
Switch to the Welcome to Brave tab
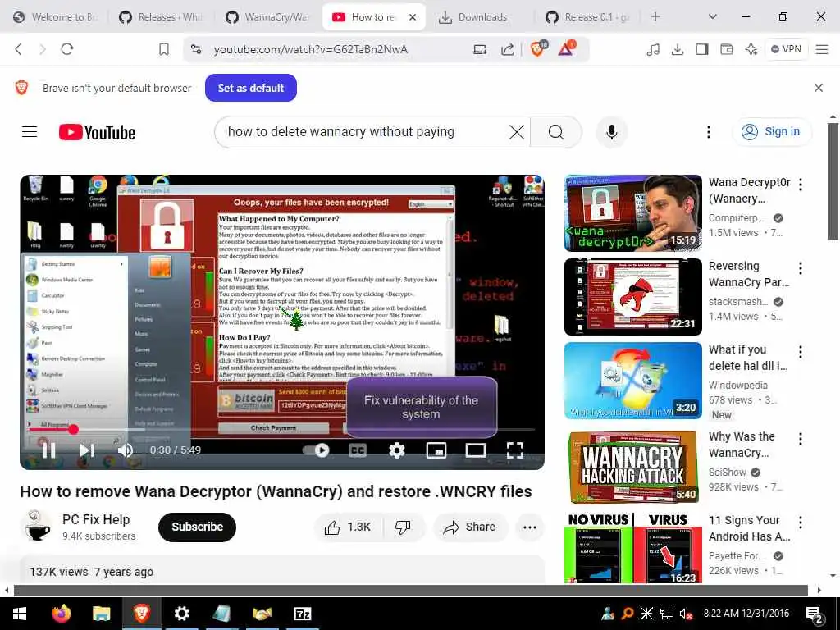(55, 17)
